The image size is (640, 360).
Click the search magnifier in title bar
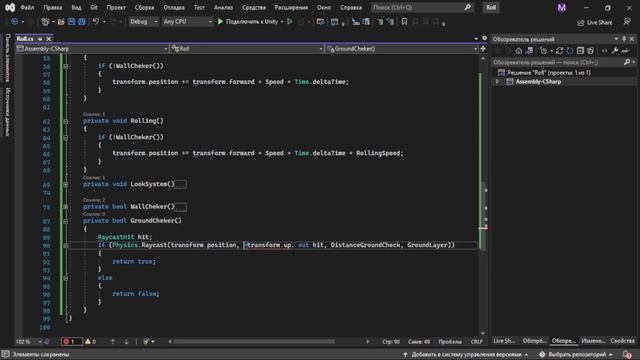467,7
